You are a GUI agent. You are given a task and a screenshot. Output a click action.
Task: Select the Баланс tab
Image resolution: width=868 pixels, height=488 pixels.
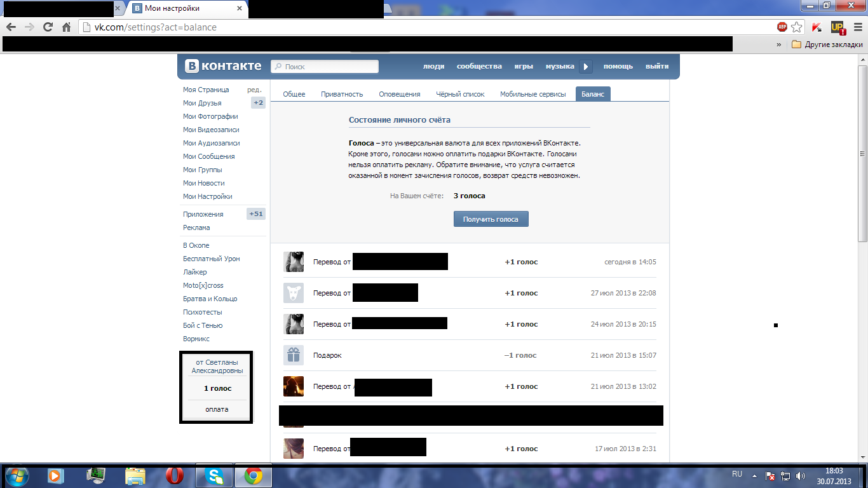(x=593, y=94)
